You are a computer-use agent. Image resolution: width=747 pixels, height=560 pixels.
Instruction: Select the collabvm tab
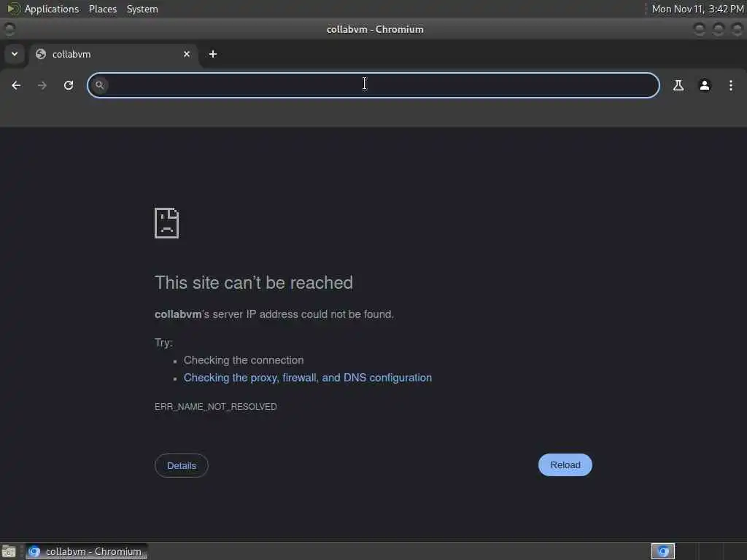pos(115,54)
